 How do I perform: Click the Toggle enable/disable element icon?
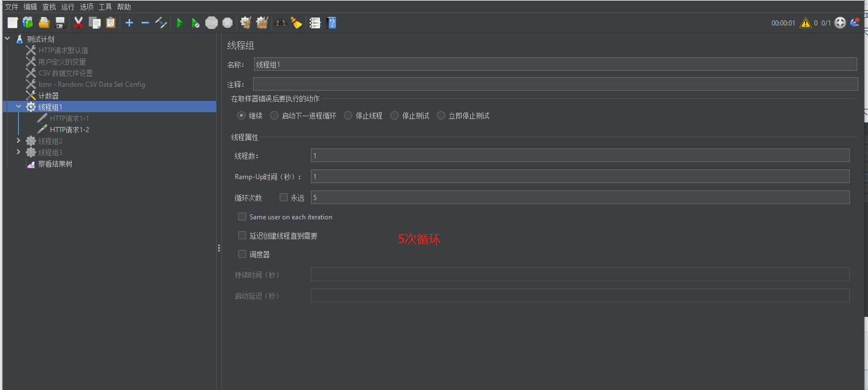161,23
